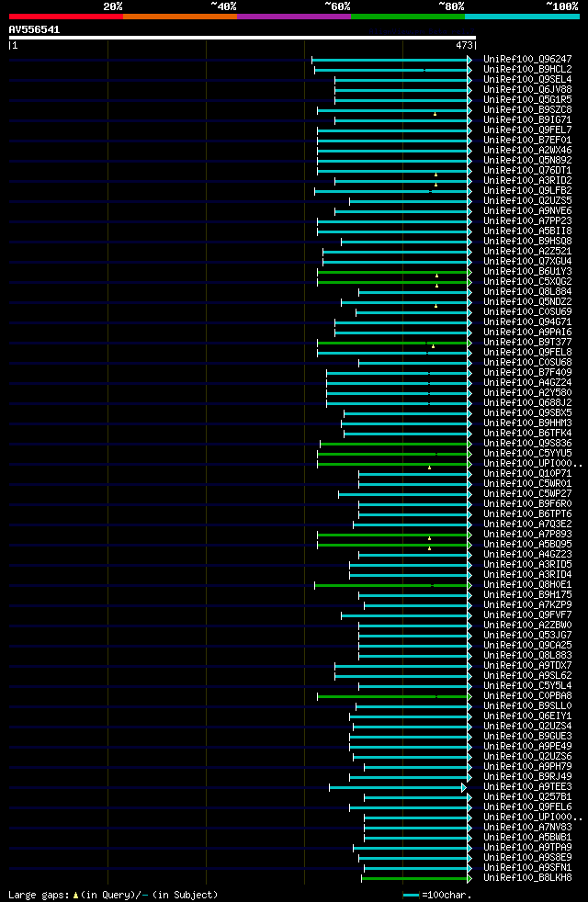Open hit UniRef100_Q9FEL7

[x=527, y=130]
